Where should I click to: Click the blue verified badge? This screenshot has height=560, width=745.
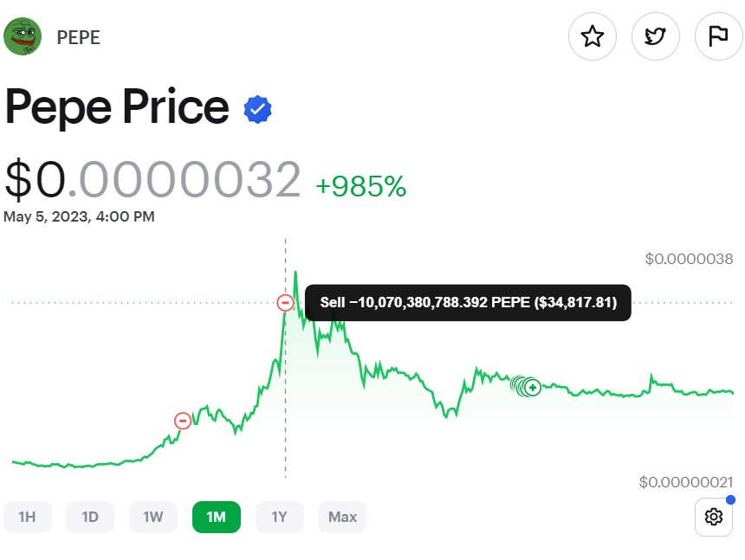point(258,109)
